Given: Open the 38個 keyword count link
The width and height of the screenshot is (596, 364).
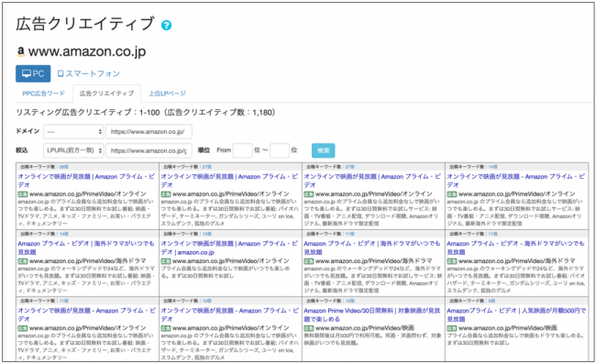Looking at the screenshot, I should click(x=64, y=167).
